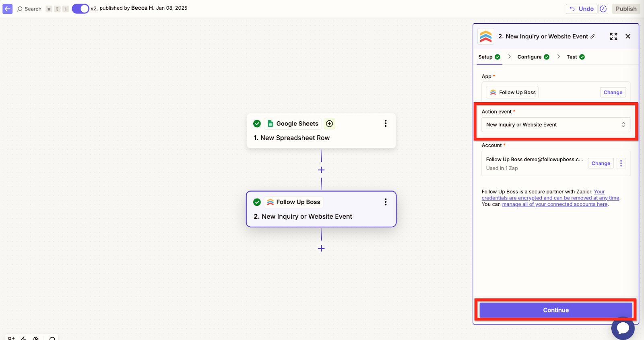Open manage all connected accounts link
This screenshot has width=644, height=340.
click(555, 204)
